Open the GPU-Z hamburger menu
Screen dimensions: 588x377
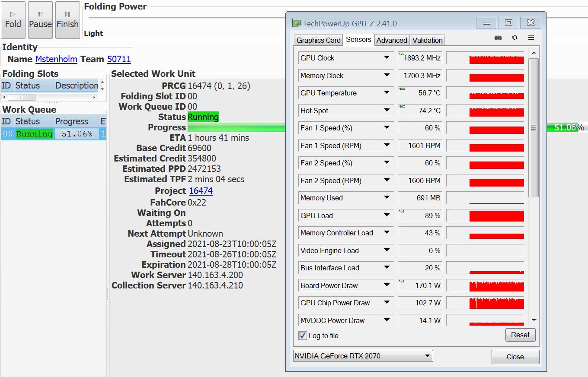[531, 38]
